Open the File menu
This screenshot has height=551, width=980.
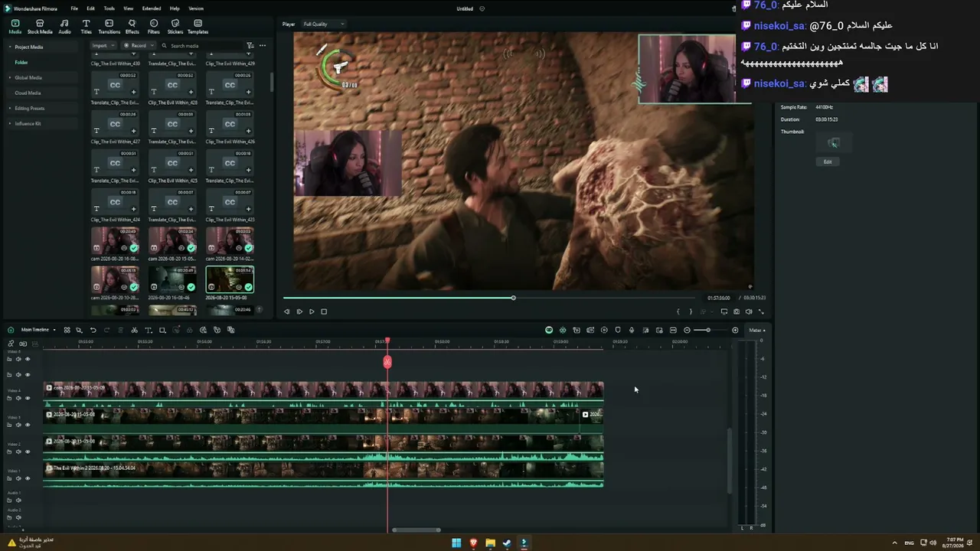(74, 8)
